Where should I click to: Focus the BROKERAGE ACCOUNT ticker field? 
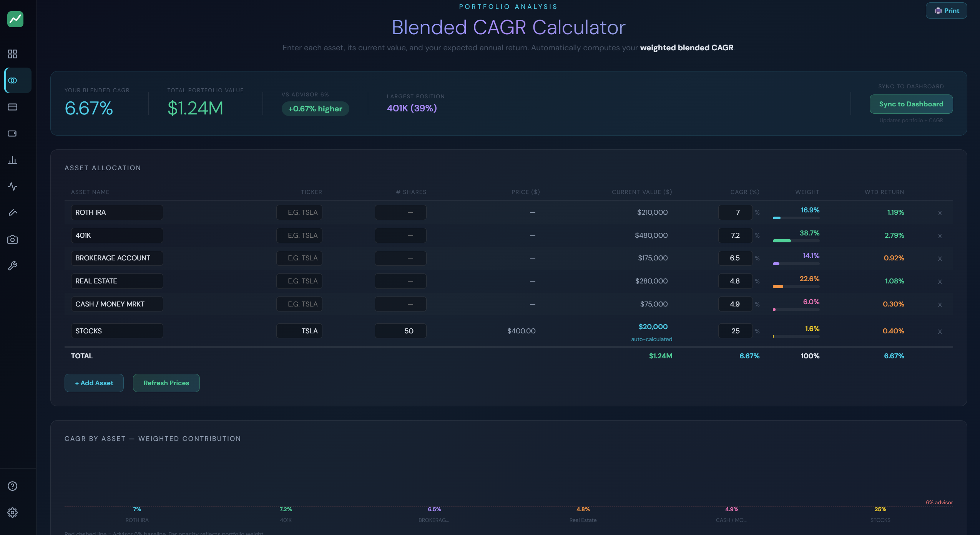pos(299,258)
